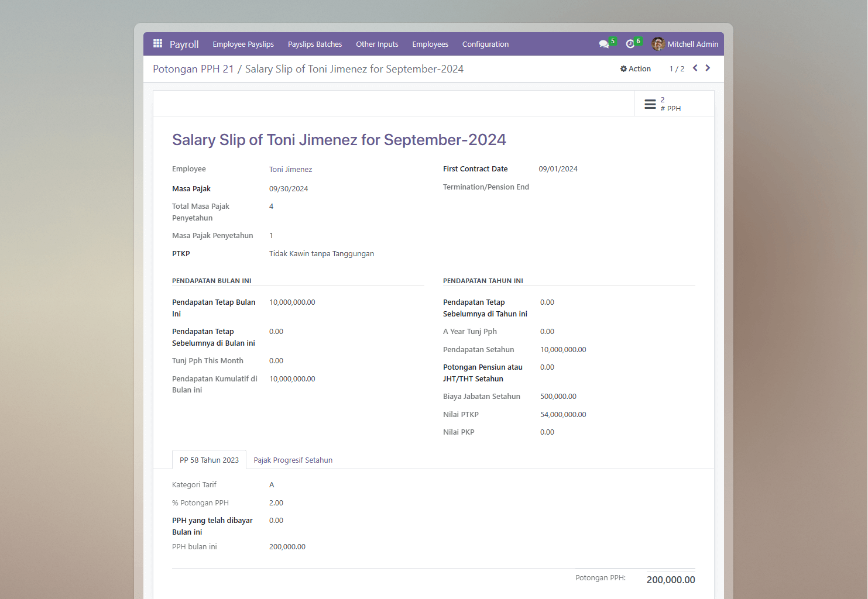Click Nilai PTKP value 54,000,000.00
Image resolution: width=868 pixels, height=599 pixels.
(x=563, y=414)
